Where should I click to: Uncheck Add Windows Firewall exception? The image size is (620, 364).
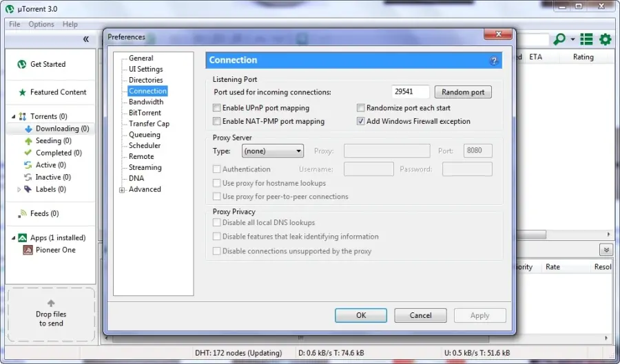(x=360, y=121)
